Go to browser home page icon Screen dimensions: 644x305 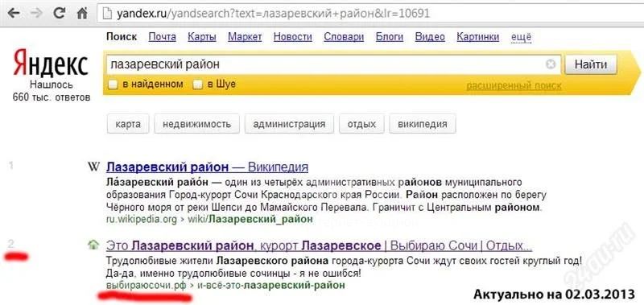click(83, 14)
